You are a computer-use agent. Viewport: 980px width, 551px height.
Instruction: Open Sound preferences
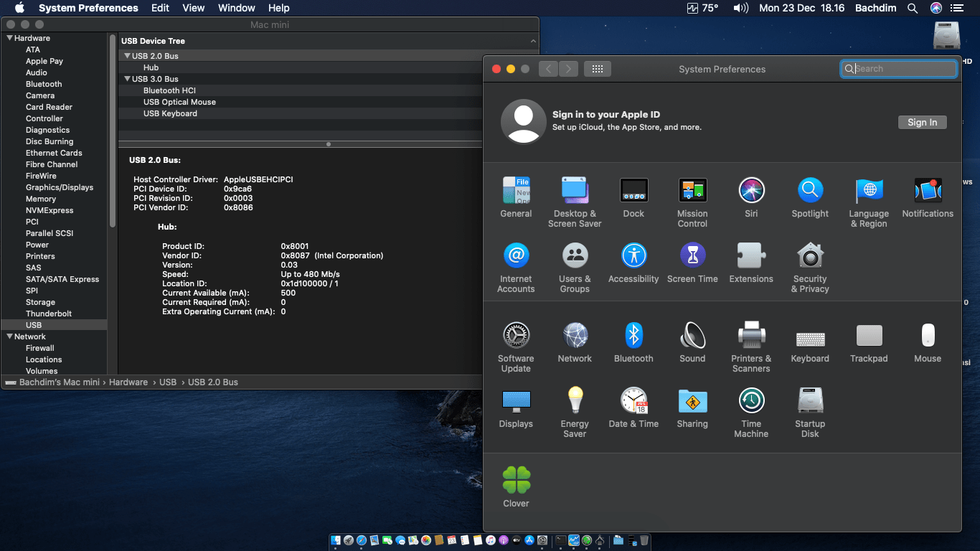click(692, 336)
